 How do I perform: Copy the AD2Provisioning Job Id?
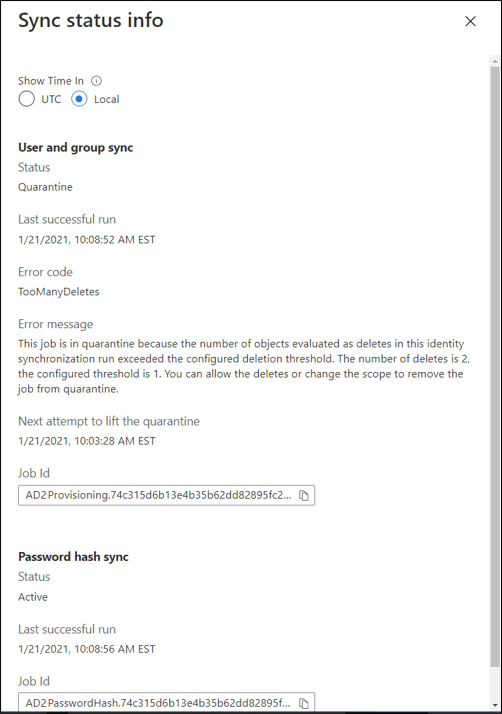point(303,495)
